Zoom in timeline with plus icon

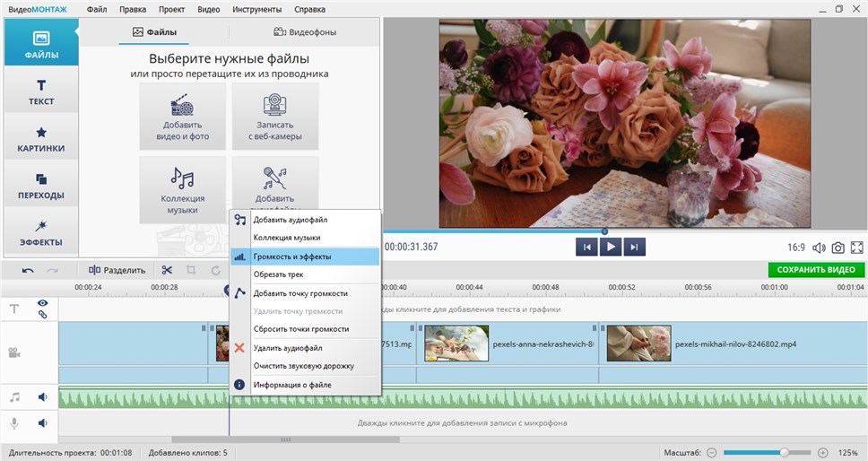[823, 453]
